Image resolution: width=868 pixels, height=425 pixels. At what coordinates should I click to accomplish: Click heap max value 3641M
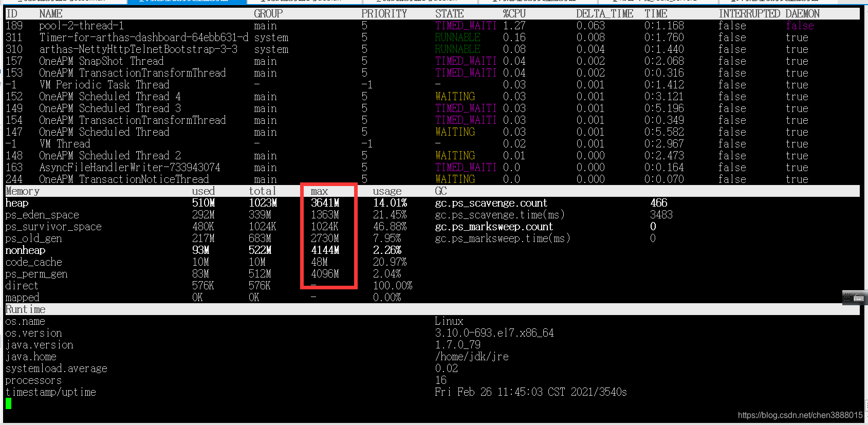point(325,203)
